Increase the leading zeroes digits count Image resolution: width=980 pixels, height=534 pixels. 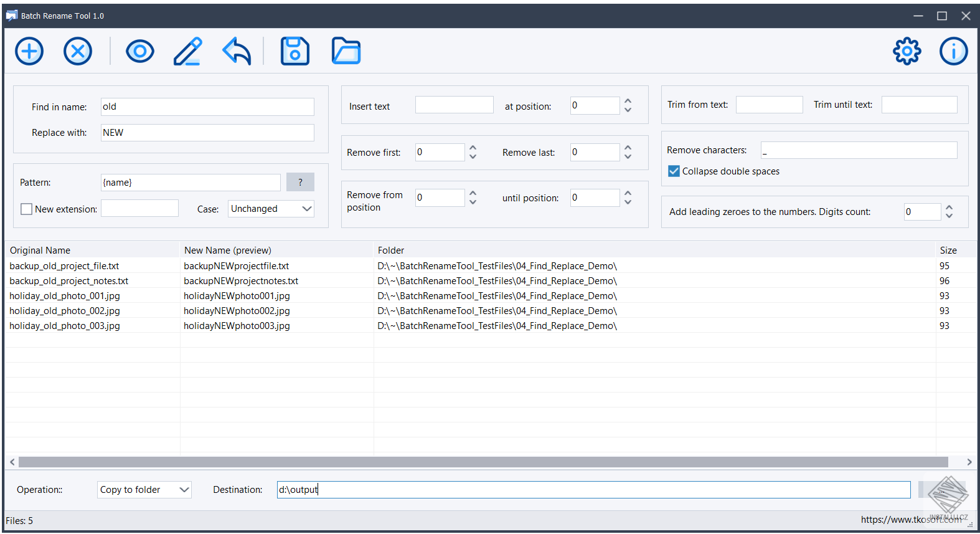click(949, 207)
